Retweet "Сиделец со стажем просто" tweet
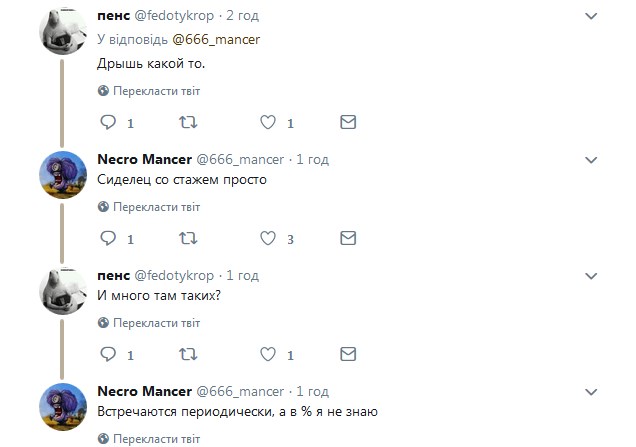This screenshot has width=636, height=447. click(x=187, y=238)
